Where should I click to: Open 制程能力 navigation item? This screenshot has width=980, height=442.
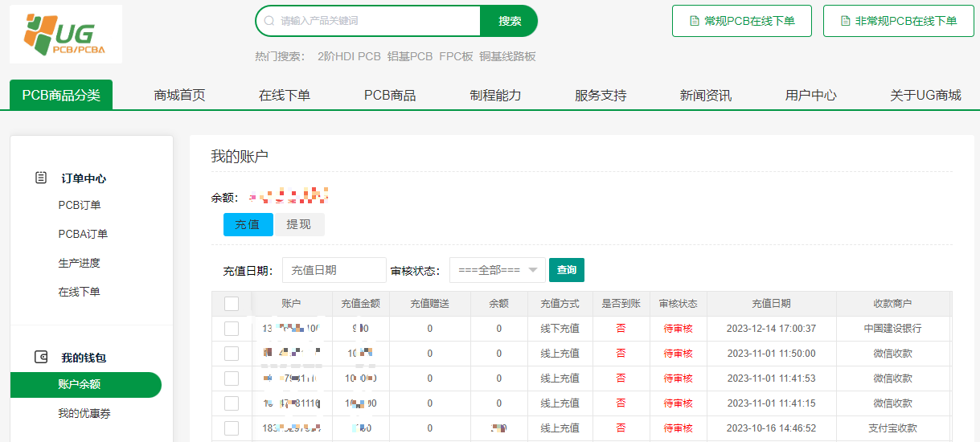point(495,95)
